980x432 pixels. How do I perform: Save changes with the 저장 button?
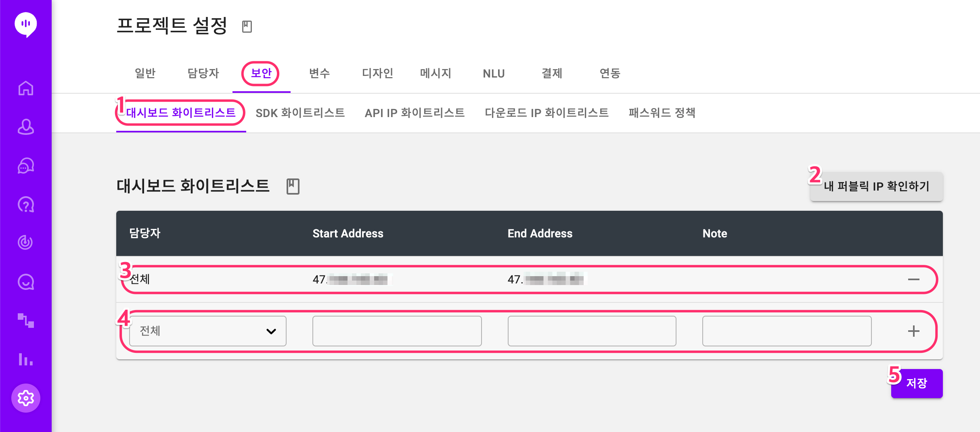[x=917, y=383]
